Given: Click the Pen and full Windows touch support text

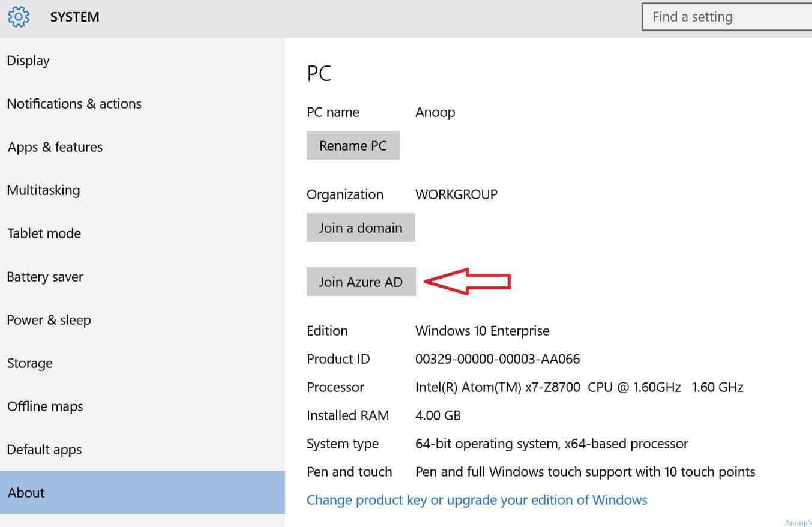Looking at the screenshot, I should [x=585, y=472].
